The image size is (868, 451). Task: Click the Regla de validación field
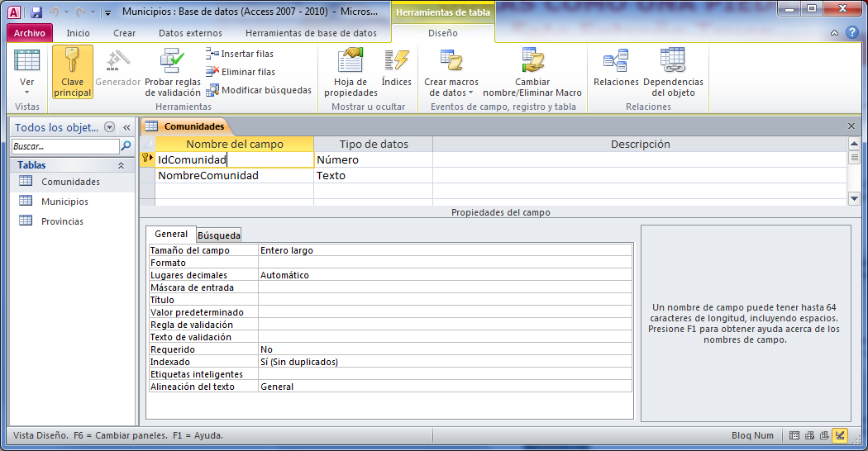pos(445,325)
